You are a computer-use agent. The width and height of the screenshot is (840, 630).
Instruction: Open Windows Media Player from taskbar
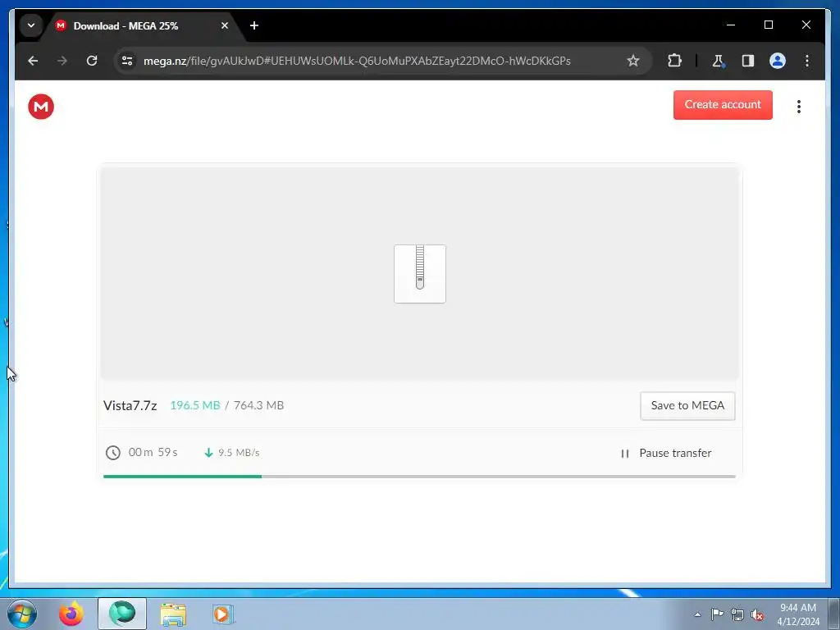(223, 614)
